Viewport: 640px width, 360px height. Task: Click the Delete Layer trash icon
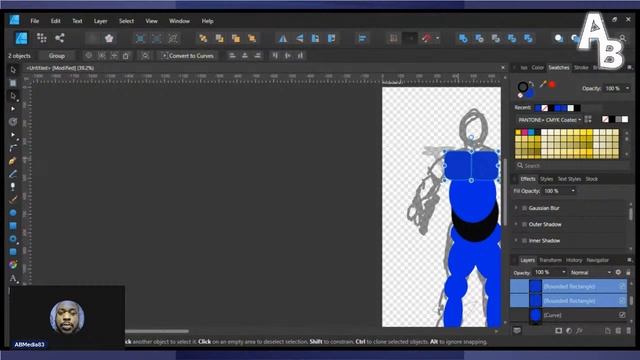coord(629,331)
